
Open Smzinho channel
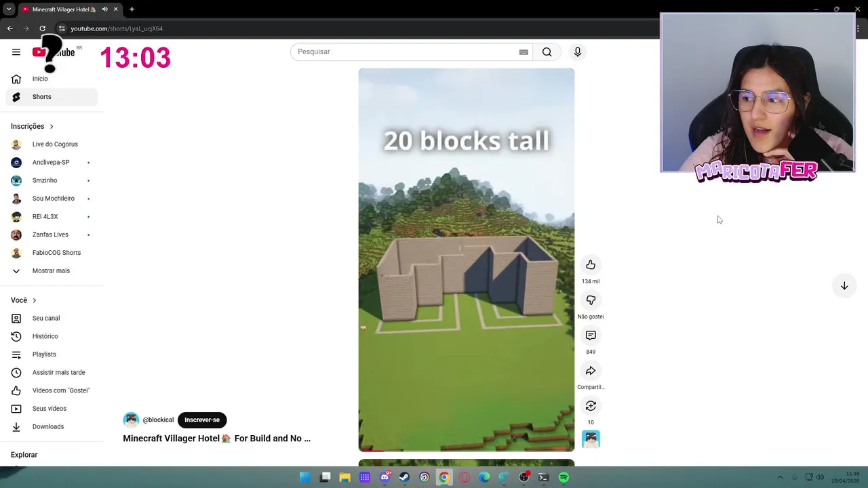point(52,180)
